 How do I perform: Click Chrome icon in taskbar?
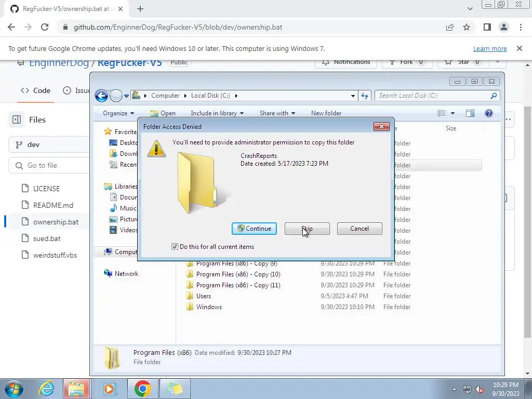click(142, 389)
